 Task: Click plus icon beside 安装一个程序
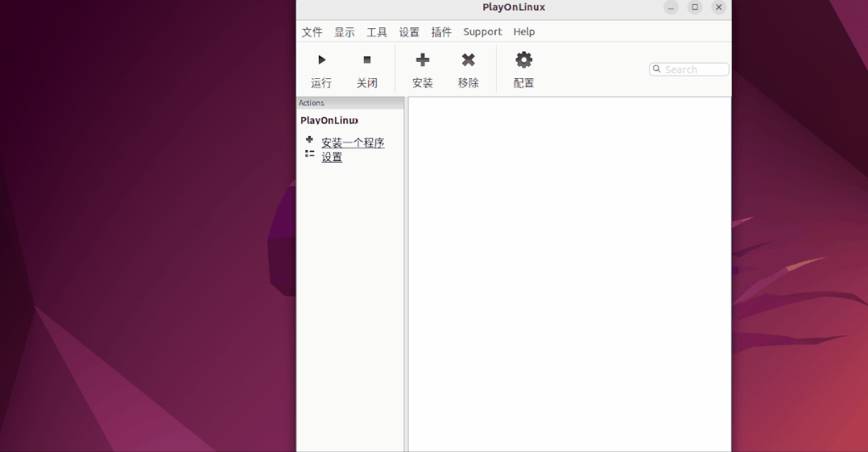click(309, 139)
